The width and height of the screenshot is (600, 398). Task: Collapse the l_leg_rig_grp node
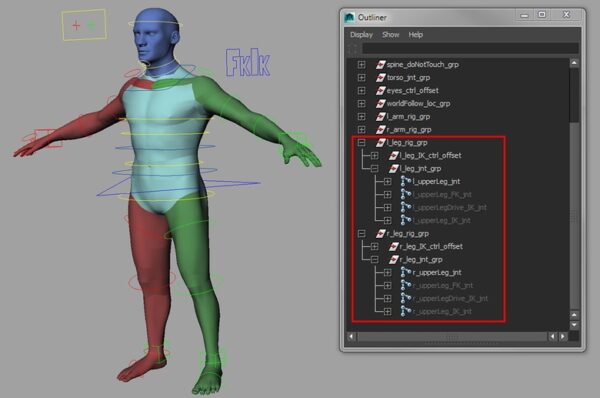[361, 142]
